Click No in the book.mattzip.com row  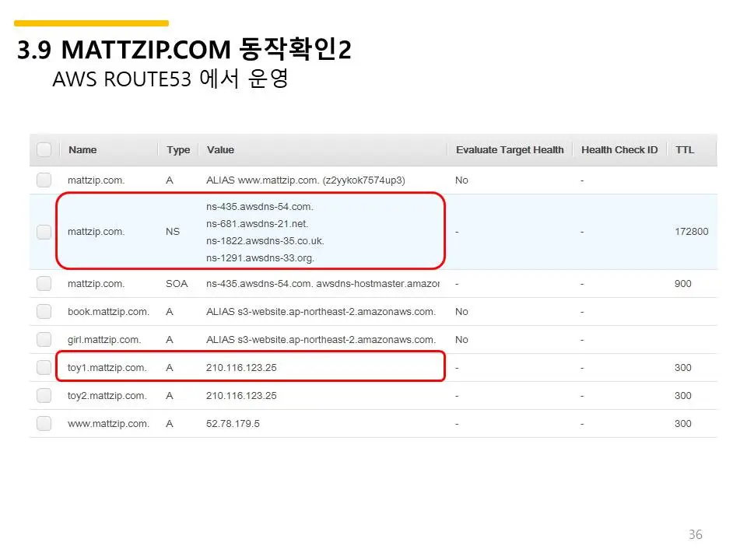click(461, 311)
